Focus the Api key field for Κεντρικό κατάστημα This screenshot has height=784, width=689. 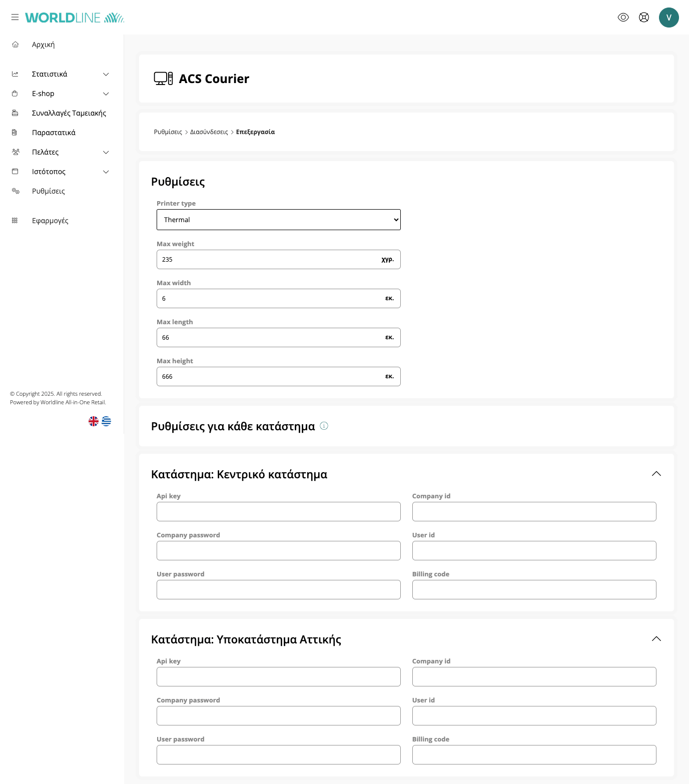click(278, 512)
